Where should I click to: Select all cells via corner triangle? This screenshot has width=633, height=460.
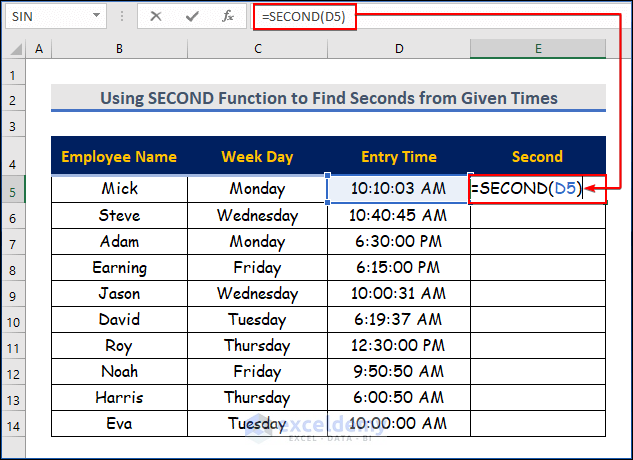coord(15,49)
